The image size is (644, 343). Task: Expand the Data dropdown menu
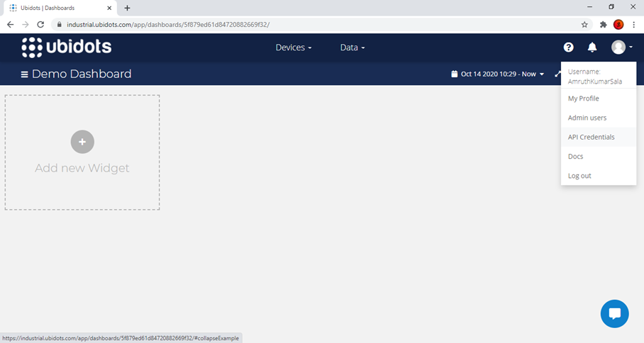pos(352,47)
